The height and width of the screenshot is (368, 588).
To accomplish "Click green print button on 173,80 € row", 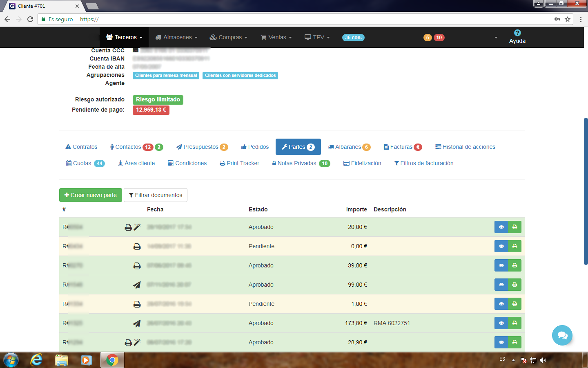I will (x=514, y=323).
